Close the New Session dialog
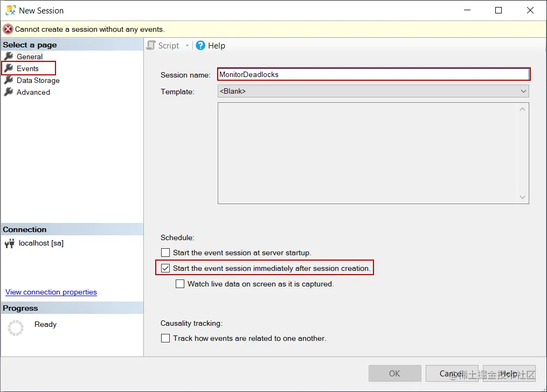This screenshot has height=392, width=547. (x=530, y=10)
